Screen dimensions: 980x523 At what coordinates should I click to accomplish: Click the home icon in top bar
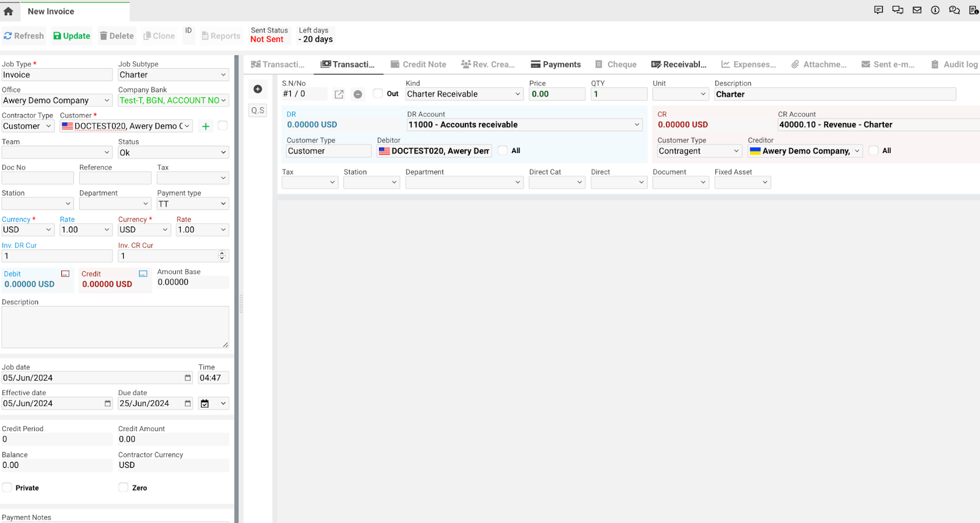pyautogui.click(x=9, y=11)
